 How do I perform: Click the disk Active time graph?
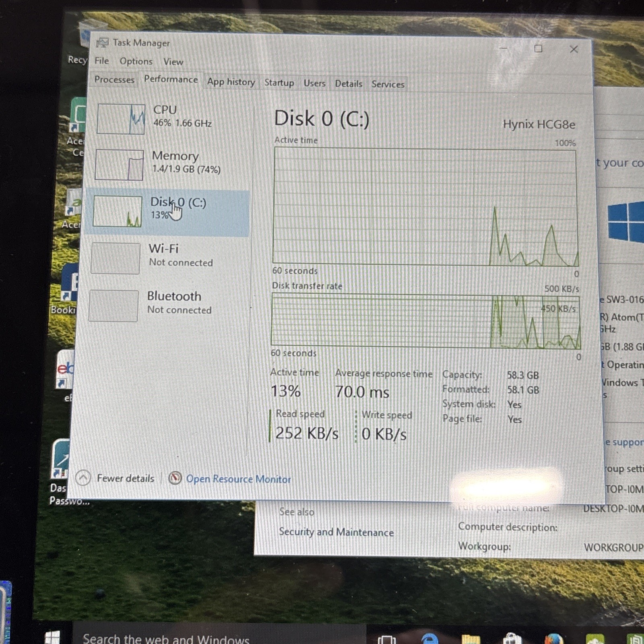[425, 207]
